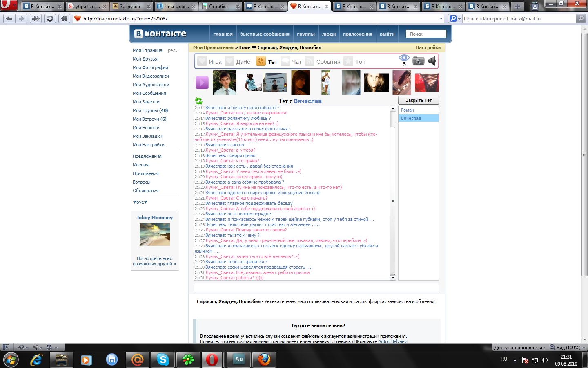Viewport: 588px width, 368px height.
Task: Click the green refresh arrows icon
Action: (x=198, y=101)
